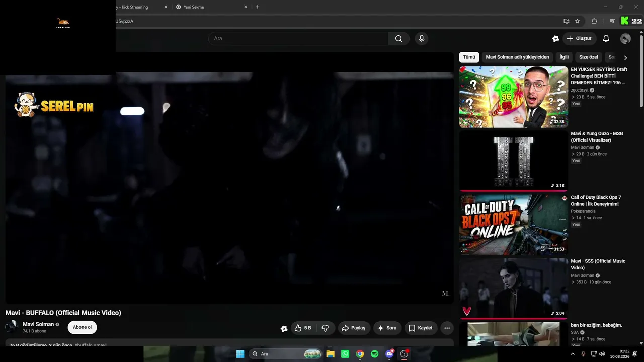Open the Pokeparanoia channel name
Image resolution: width=644 pixels, height=362 pixels.
pos(583,211)
